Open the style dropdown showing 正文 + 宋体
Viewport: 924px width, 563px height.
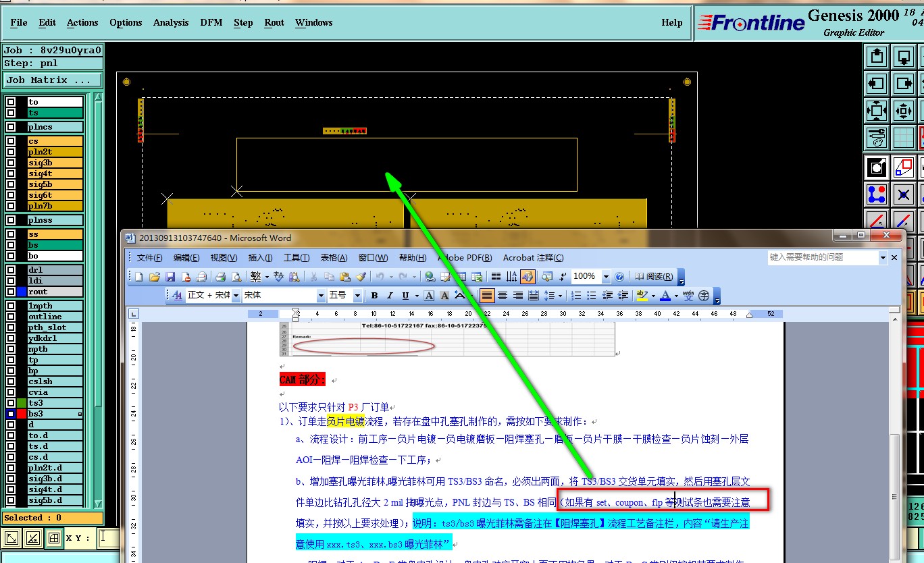[x=236, y=296]
